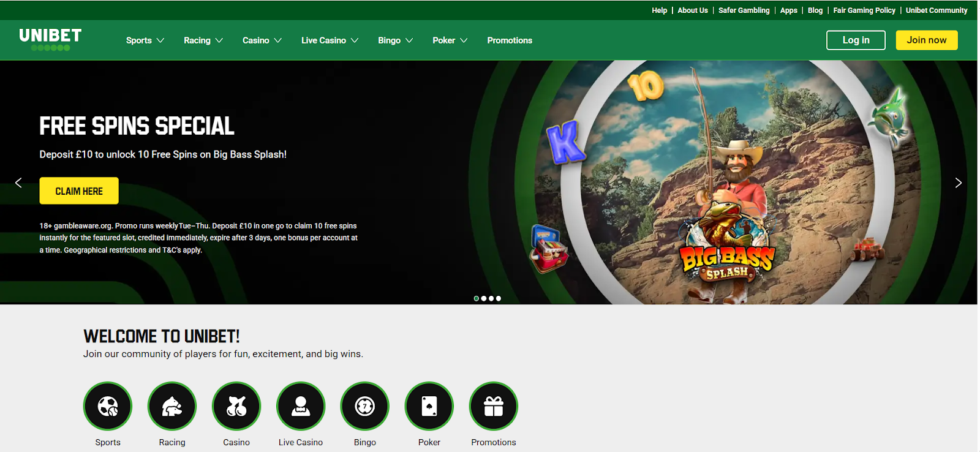Click the Unibet logo
Viewport: 980px width, 452px height.
(x=50, y=39)
